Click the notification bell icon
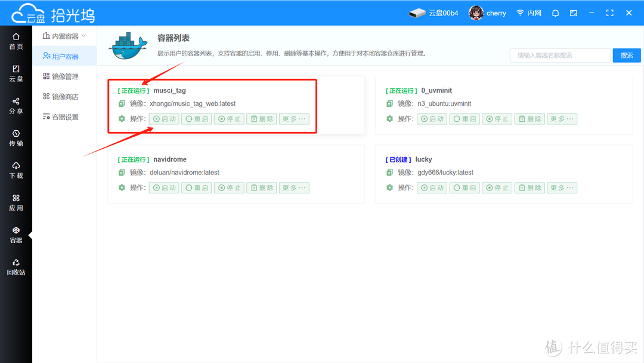 coord(555,13)
